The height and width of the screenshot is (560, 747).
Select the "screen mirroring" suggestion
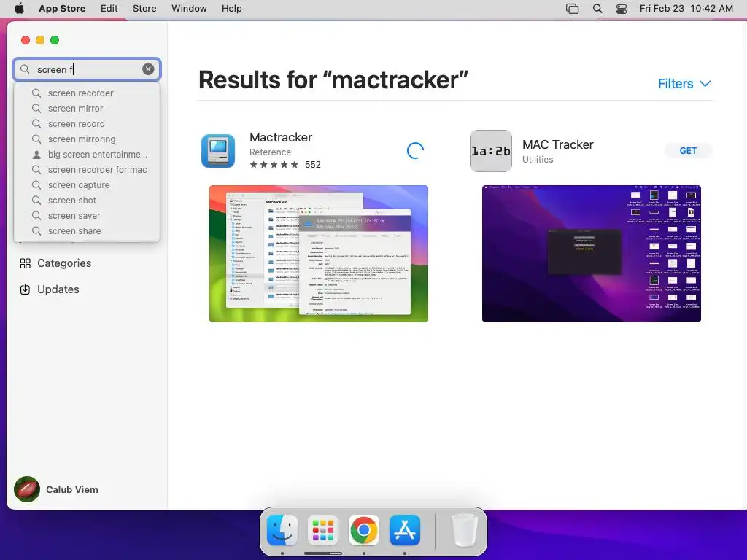click(x=87, y=139)
